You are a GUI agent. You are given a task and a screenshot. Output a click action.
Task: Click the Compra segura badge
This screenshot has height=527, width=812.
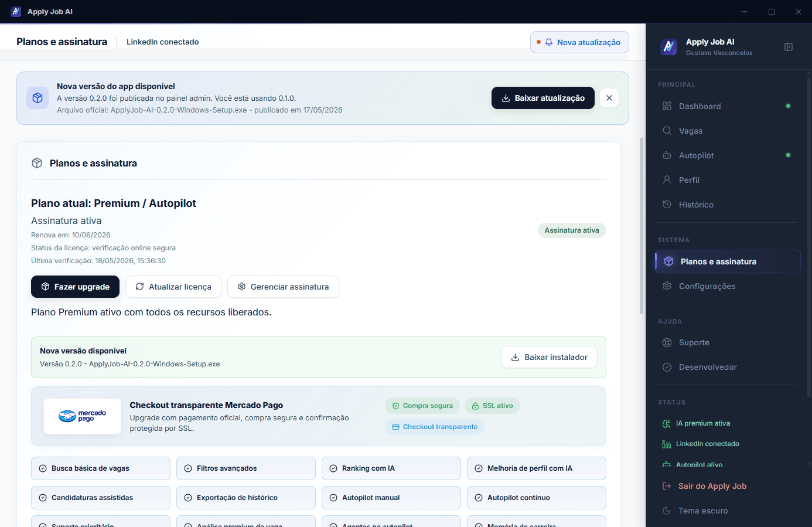[422, 406]
